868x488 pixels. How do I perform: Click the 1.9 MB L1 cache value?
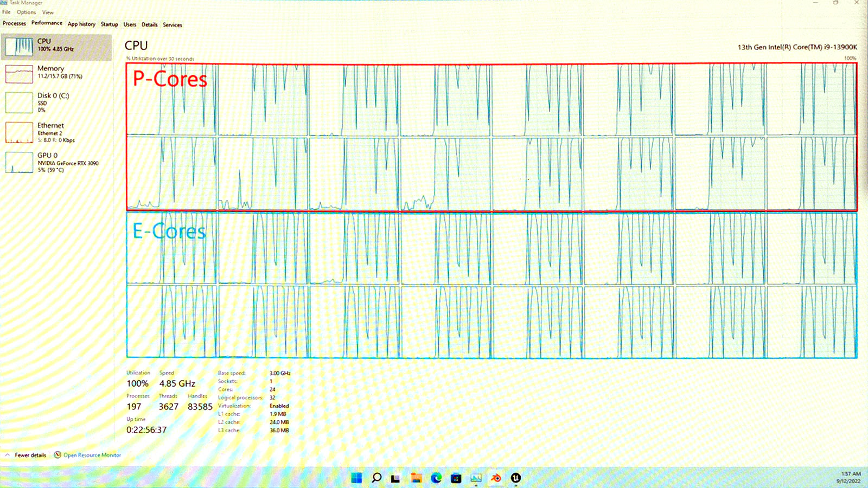point(278,414)
